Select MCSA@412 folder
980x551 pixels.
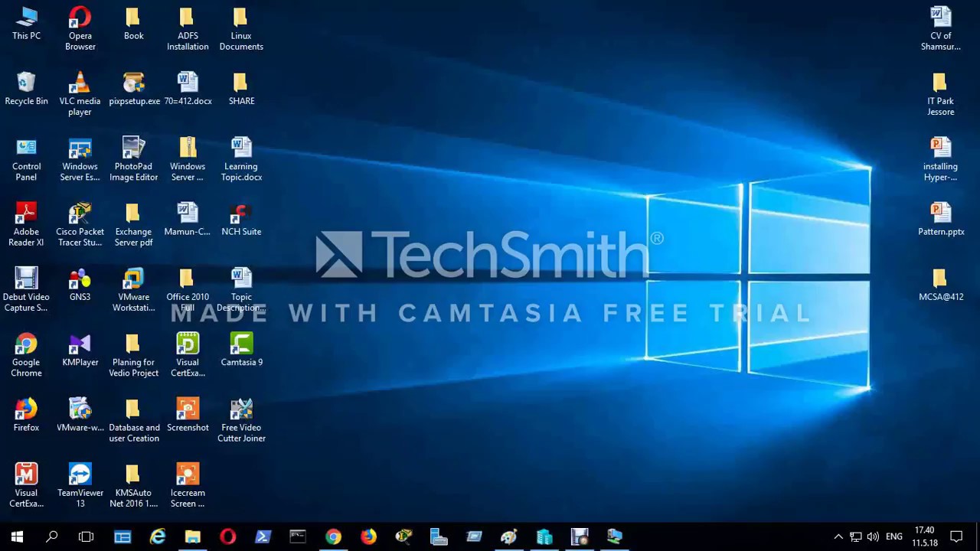pos(941,285)
